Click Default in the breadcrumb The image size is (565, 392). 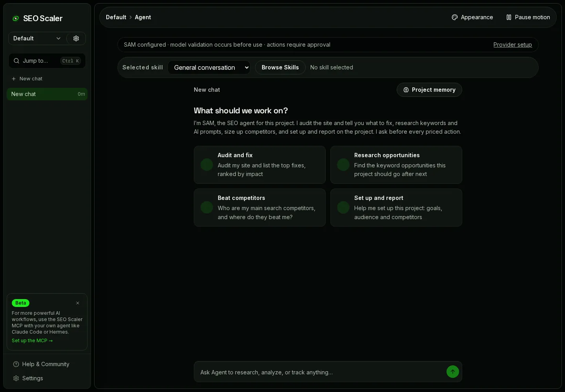click(x=116, y=17)
